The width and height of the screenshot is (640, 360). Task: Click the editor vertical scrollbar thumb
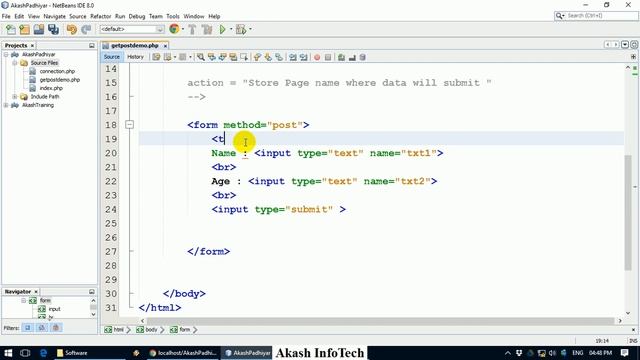pyautogui.click(x=628, y=213)
